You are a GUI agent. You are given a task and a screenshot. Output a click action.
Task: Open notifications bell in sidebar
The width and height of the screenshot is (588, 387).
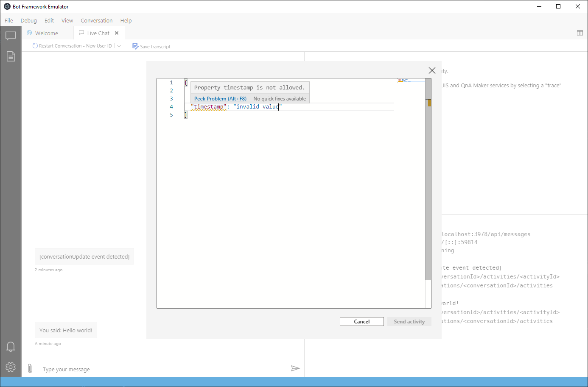11,347
